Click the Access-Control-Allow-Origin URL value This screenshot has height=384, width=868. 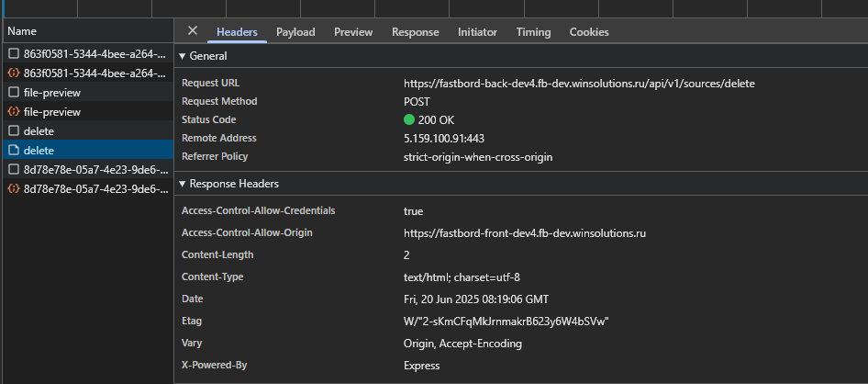click(x=524, y=233)
